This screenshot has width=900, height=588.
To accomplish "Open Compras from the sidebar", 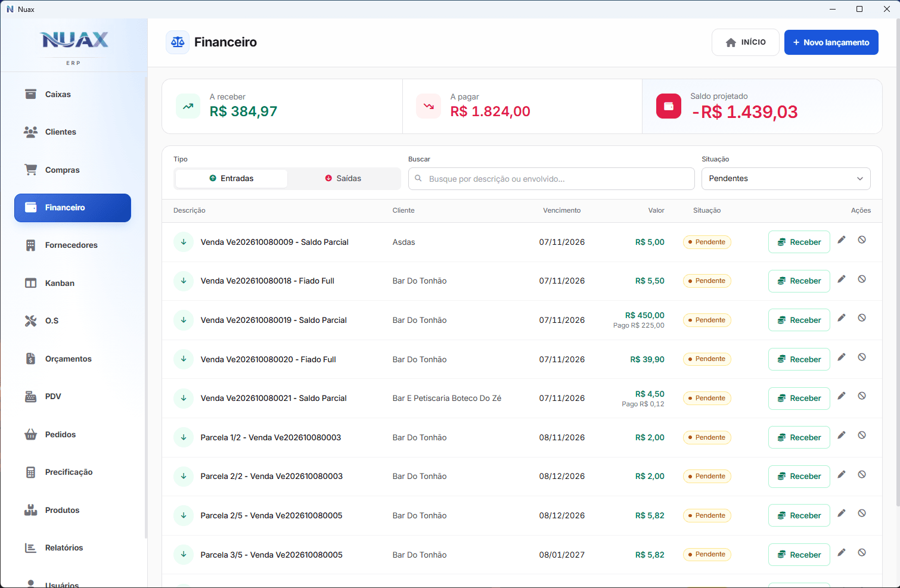I will pos(73,170).
